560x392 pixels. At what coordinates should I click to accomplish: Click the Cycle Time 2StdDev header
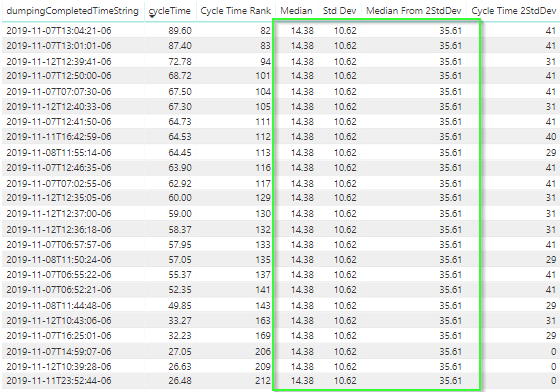[514, 11]
